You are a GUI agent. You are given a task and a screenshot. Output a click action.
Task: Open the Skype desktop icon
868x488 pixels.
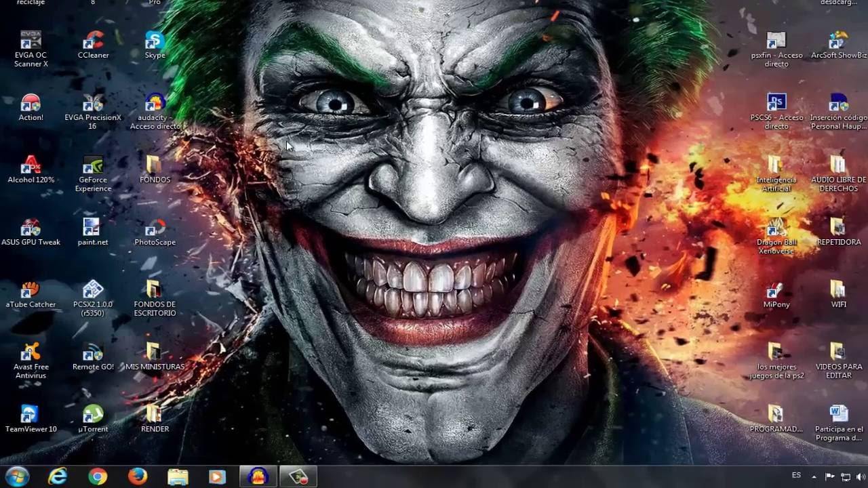[155, 45]
